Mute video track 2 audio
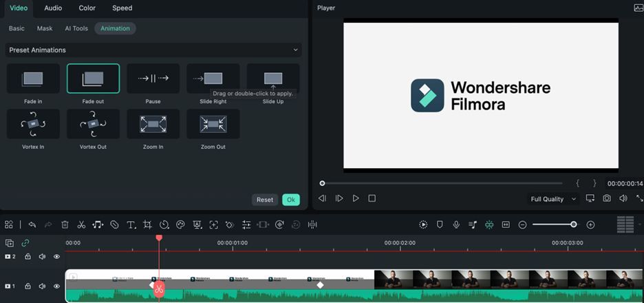Screen dimensions: 644x303 click(x=42, y=257)
